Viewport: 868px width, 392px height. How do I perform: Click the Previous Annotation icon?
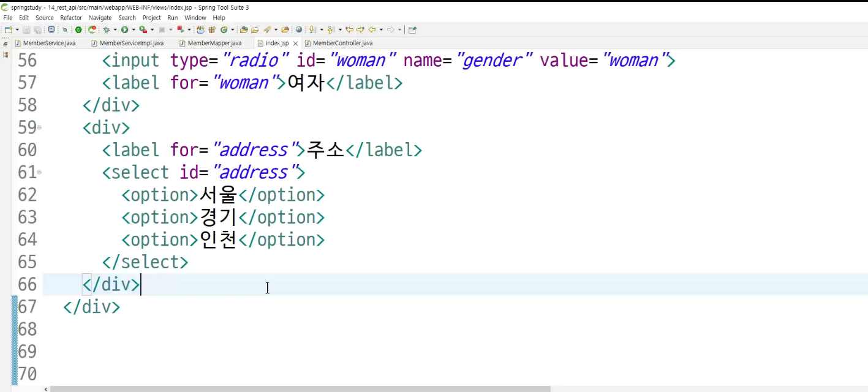pyautogui.click(x=331, y=29)
